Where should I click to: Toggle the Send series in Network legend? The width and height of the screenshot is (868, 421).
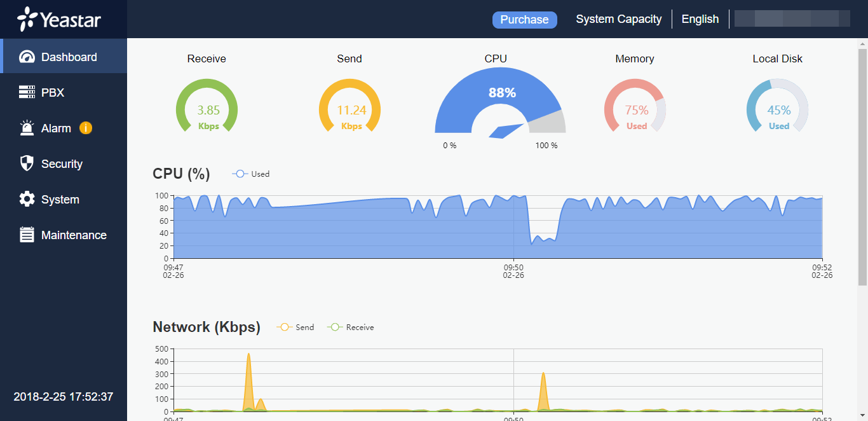[x=295, y=327]
